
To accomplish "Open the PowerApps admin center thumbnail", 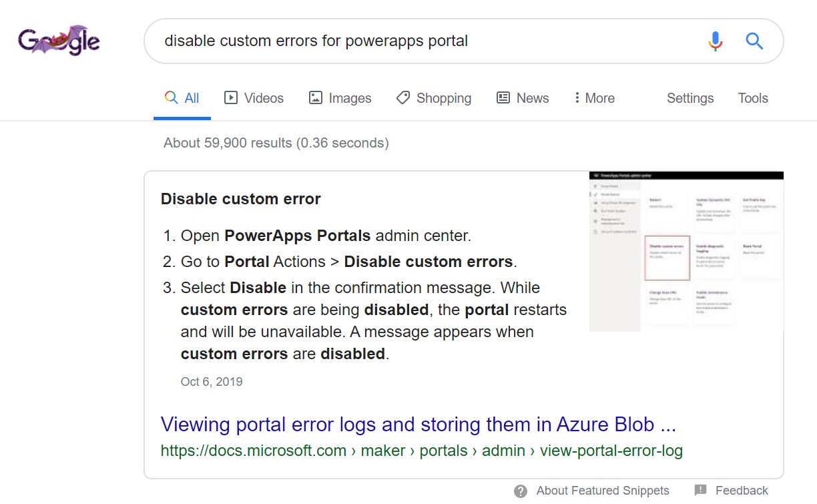I will [686, 252].
